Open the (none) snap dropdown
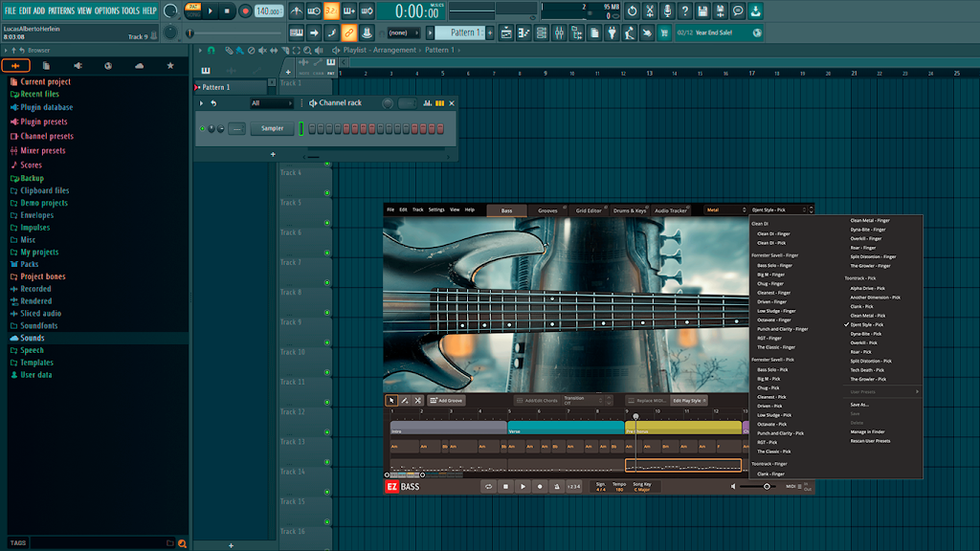Viewport: 980px width, 551px height. point(404,33)
